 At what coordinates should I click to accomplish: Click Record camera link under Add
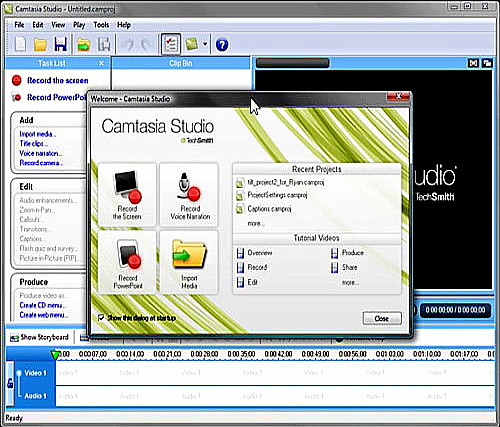pyautogui.click(x=41, y=163)
